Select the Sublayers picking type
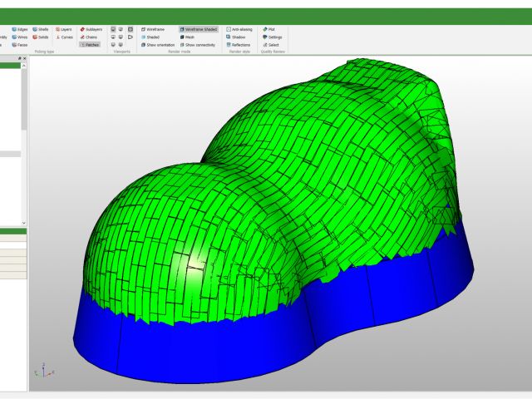532x399 pixels. pyautogui.click(x=91, y=29)
